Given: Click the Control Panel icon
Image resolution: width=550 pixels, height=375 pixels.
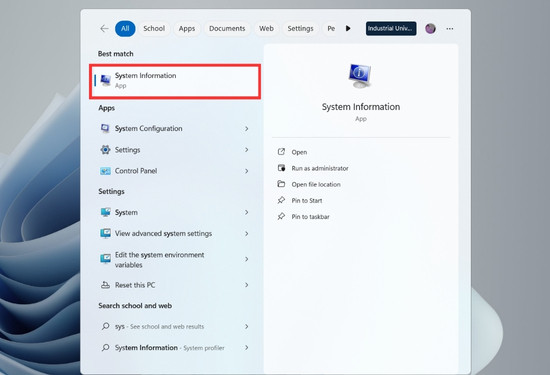Looking at the screenshot, I should [105, 171].
